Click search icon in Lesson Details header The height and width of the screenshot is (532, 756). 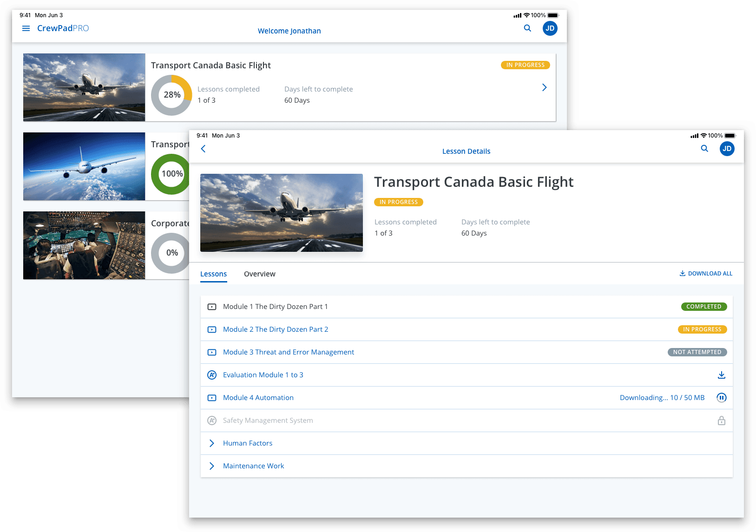(704, 148)
